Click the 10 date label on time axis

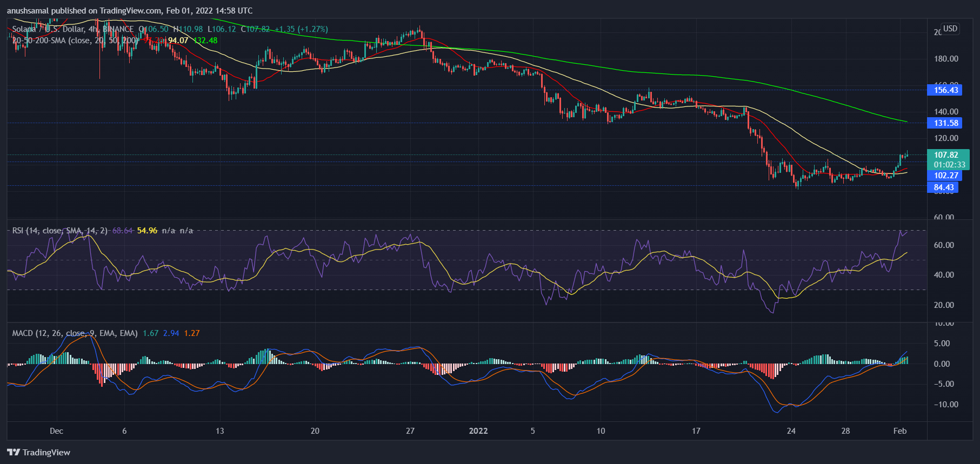click(x=601, y=431)
